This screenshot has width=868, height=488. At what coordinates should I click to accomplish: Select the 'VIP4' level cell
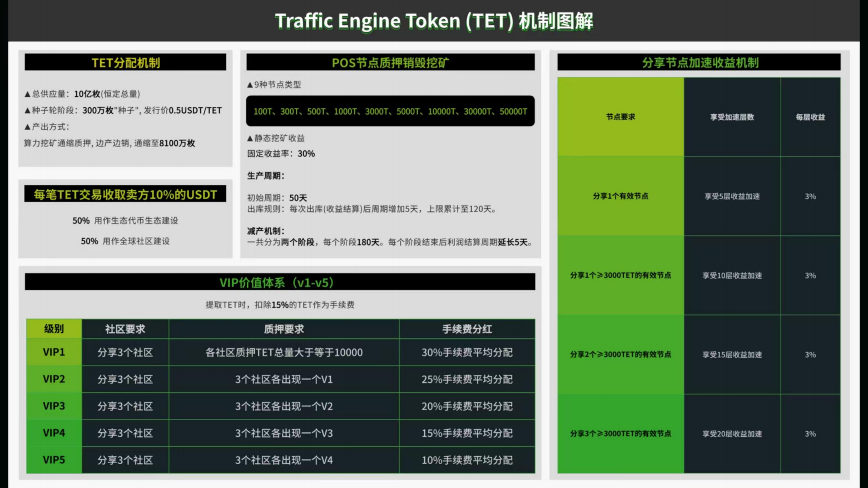[x=54, y=433]
